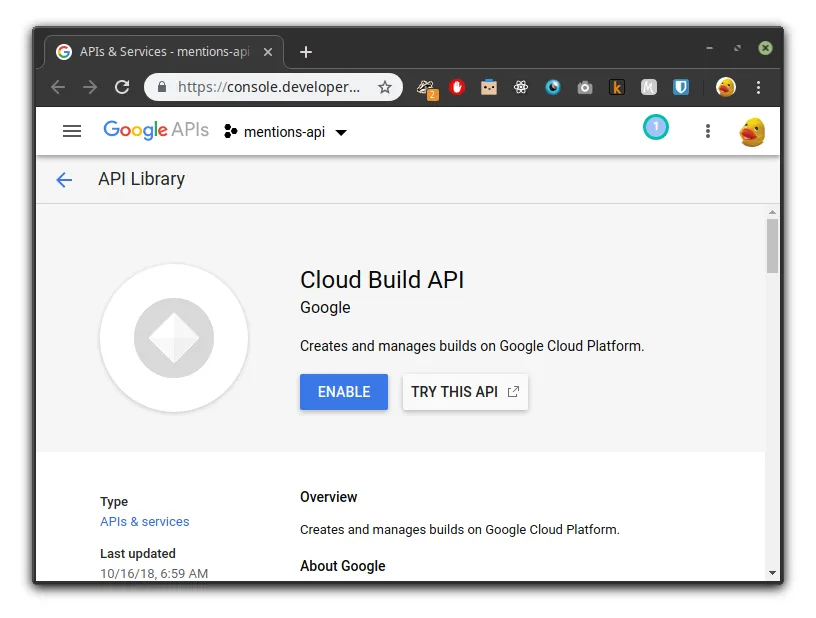816x618 pixels.
Task: Open the gray 'M' extension icon
Action: point(649,87)
